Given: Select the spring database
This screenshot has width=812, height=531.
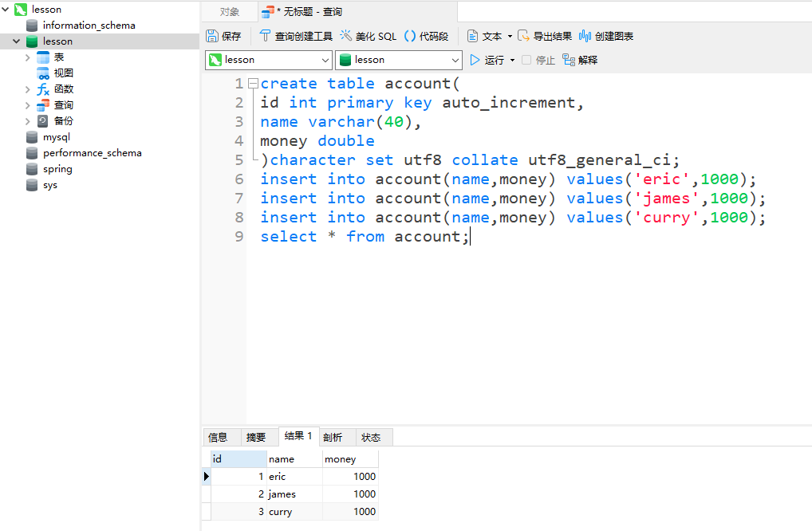Looking at the screenshot, I should point(57,169).
